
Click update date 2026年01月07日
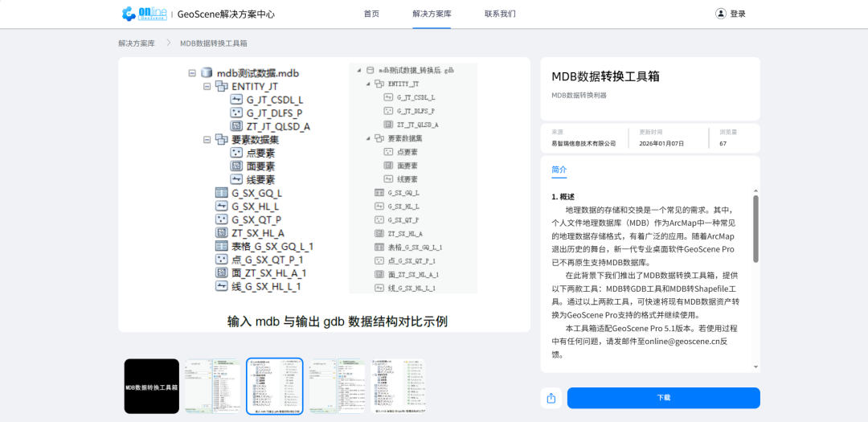point(661,143)
